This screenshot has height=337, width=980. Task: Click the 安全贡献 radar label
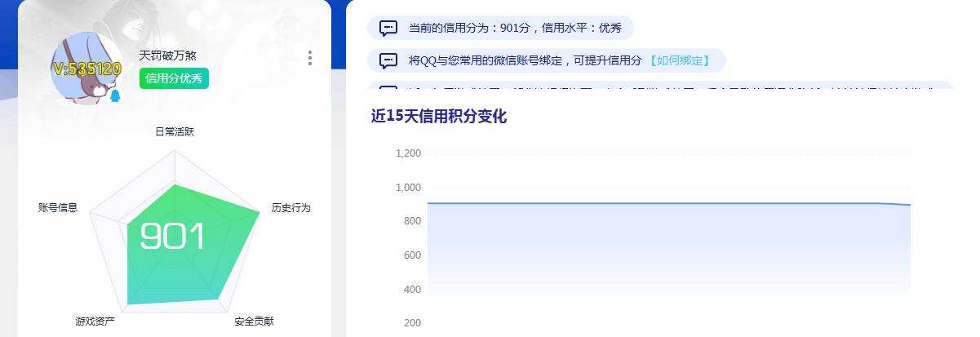(x=254, y=321)
